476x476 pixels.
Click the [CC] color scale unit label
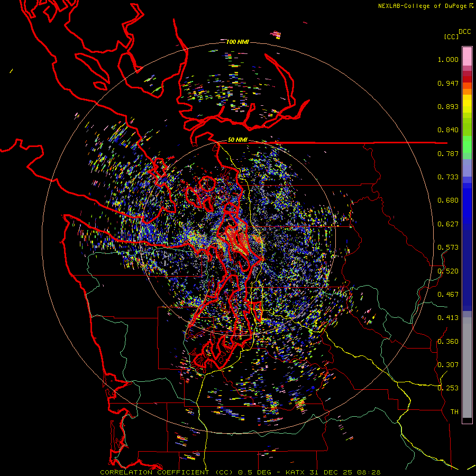tap(451, 36)
